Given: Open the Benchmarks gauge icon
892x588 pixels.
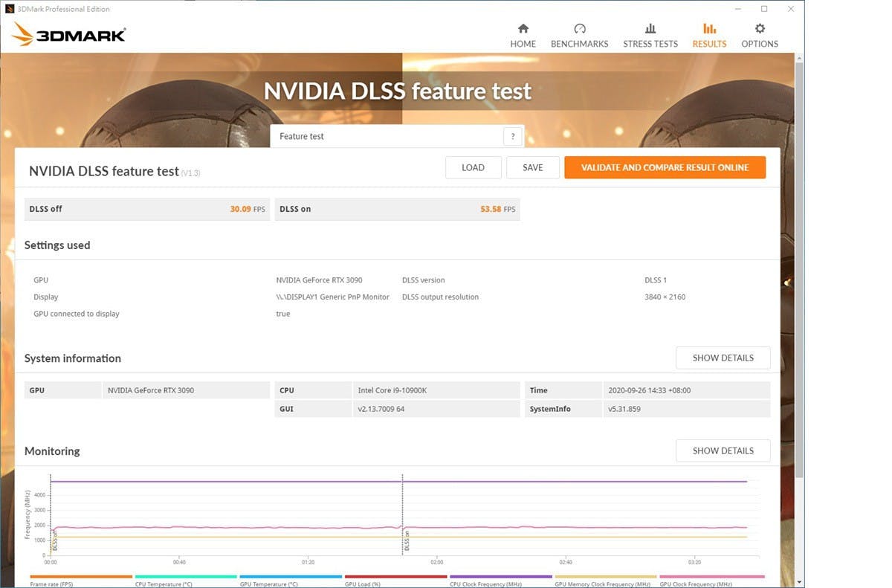Looking at the screenshot, I should tap(580, 28).
